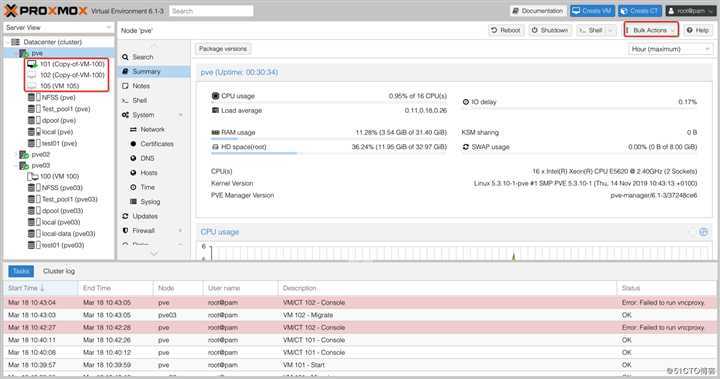Screen dimensions: 720x379
Task: Click the Certificates badge icon
Action: coord(133,144)
